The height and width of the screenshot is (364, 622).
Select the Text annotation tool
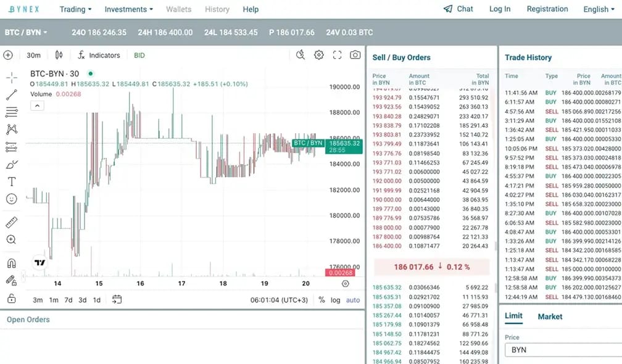[x=12, y=181]
